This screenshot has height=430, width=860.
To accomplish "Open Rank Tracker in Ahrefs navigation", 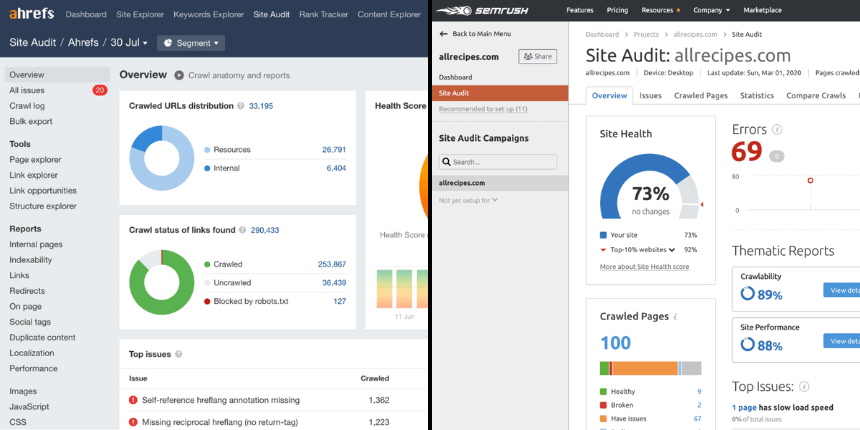I will tap(324, 15).
